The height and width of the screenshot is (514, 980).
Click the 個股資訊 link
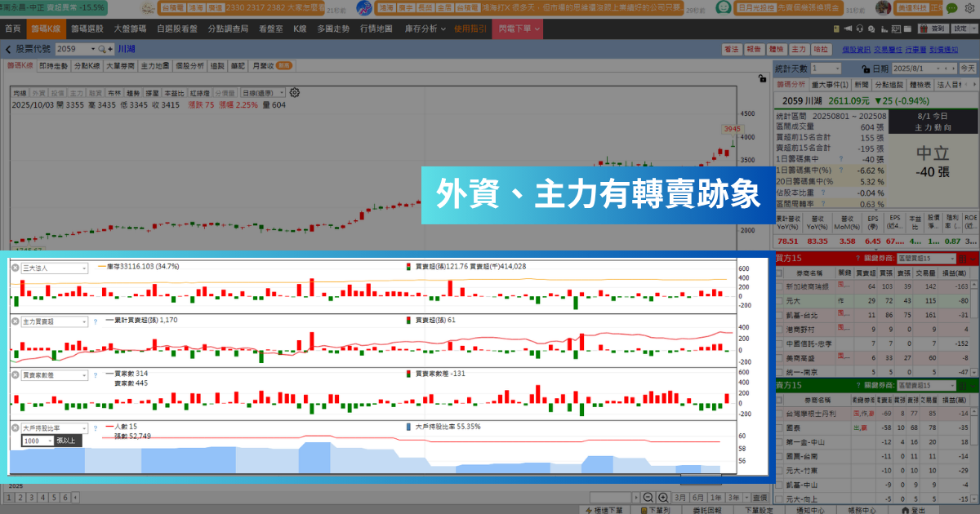pos(855,50)
